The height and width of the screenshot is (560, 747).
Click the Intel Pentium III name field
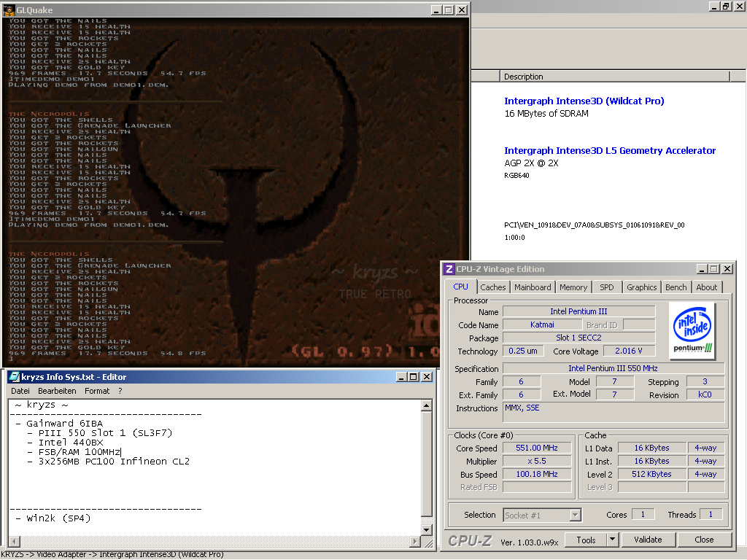578,311
